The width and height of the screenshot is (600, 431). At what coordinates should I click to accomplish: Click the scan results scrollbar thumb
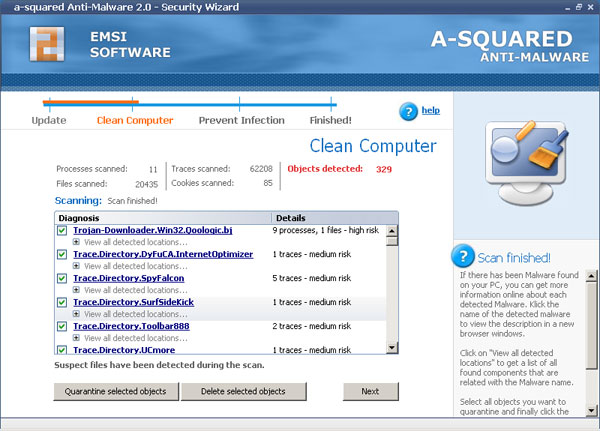point(392,242)
